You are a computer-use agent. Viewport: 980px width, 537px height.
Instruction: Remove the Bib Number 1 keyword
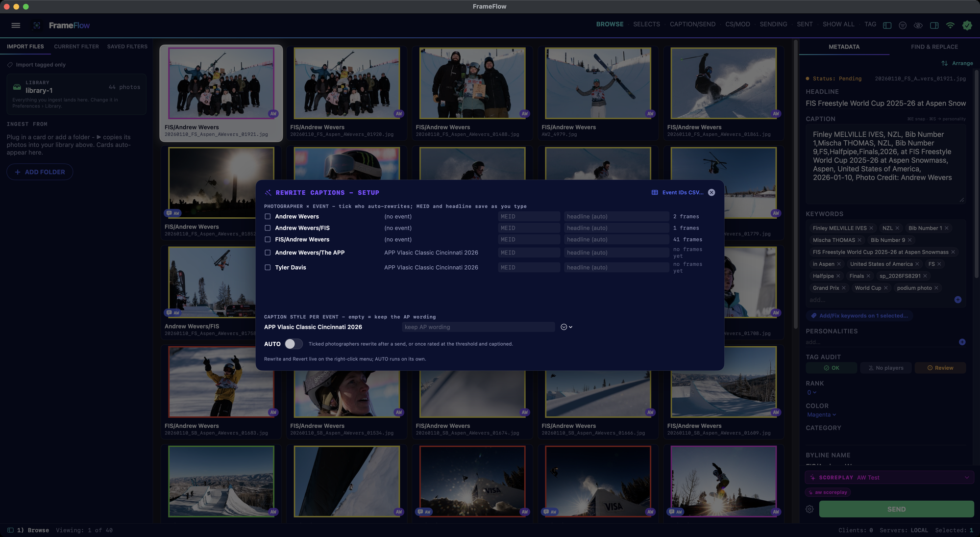click(x=947, y=228)
